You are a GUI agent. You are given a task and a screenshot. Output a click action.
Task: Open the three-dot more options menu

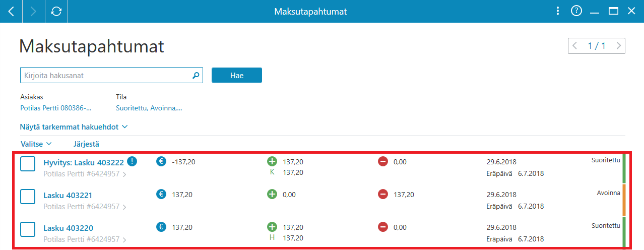pos(557,11)
